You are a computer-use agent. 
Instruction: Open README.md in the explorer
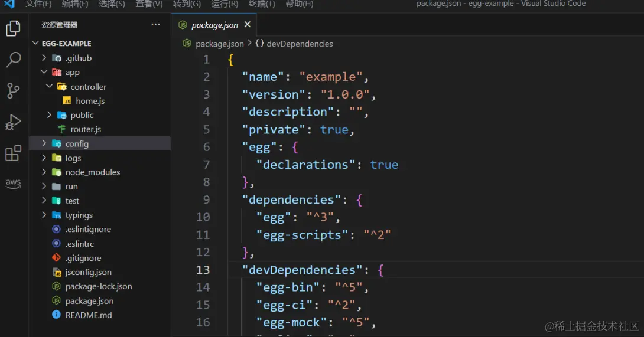pyautogui.click(x=88, y=315)
